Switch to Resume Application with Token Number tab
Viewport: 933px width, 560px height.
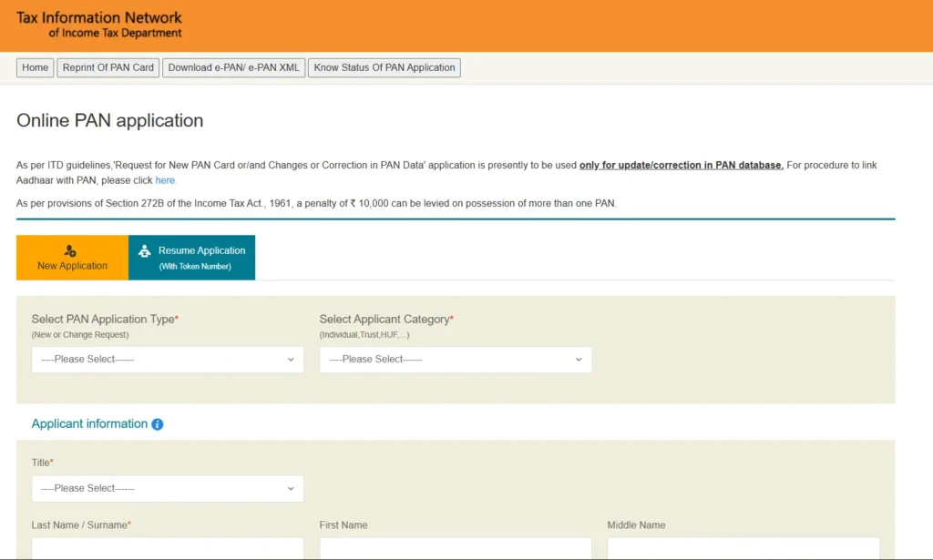(x=192, y=258)
